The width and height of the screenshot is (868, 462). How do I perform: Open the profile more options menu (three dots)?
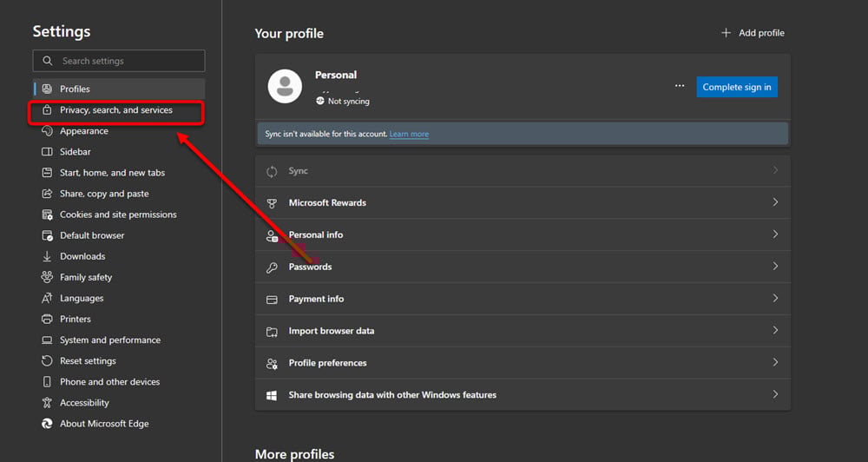click(680, 86)
